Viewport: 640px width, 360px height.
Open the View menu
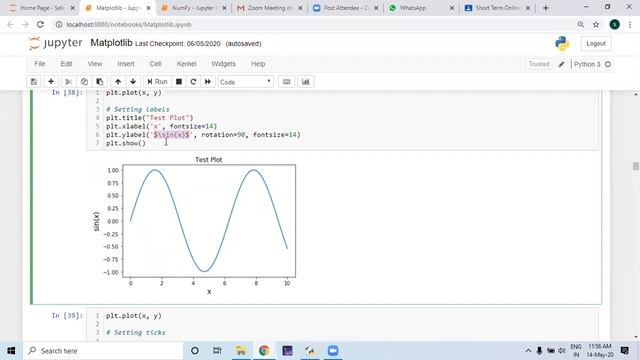click(x=95, y=64)
